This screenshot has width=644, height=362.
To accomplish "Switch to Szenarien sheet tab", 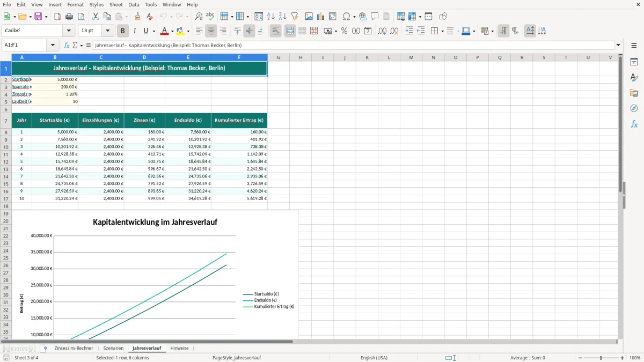I will click(113, 348).
